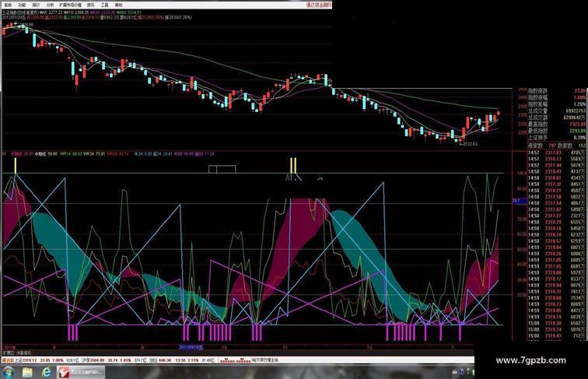Click the highlighted 2011/09/16 date on time axis
The image size is (588, 379).
(x=191, y=347)
